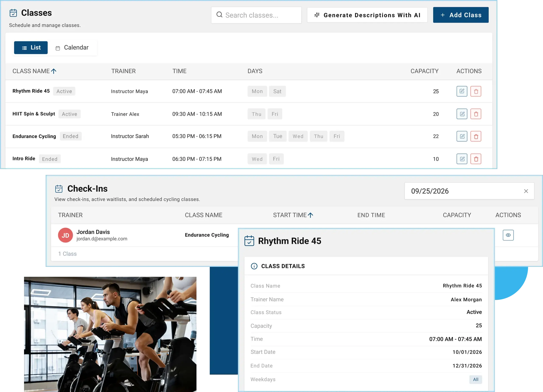Click the Thu chip on HIIT Spin & Sculpt

(x=256, y=114)
